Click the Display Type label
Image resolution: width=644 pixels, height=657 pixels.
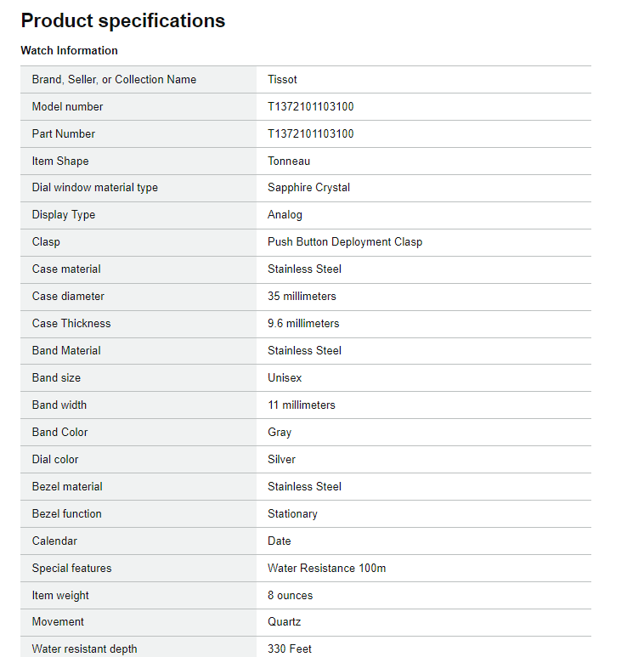tap(64, 215)
